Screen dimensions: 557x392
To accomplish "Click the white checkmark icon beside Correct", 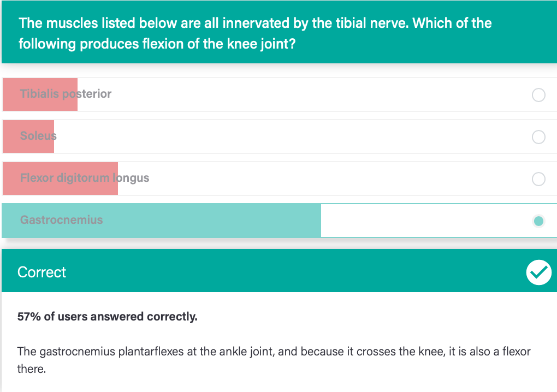I will [x=538, y=272].
